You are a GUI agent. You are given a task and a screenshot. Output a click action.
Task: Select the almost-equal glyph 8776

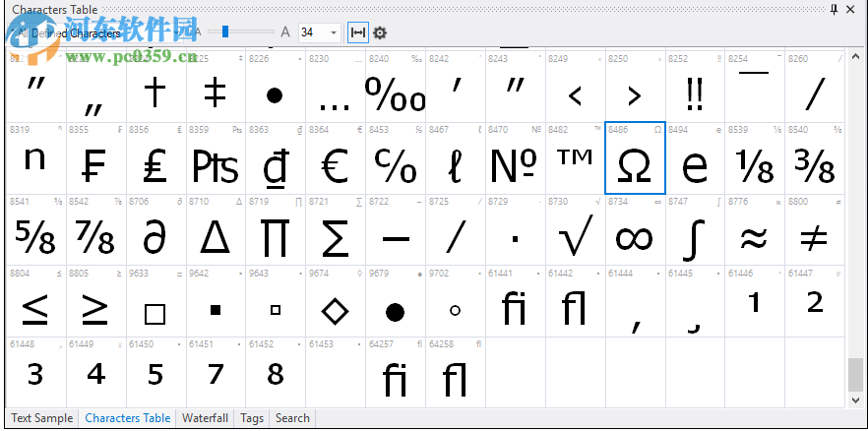tap(755, 229)
